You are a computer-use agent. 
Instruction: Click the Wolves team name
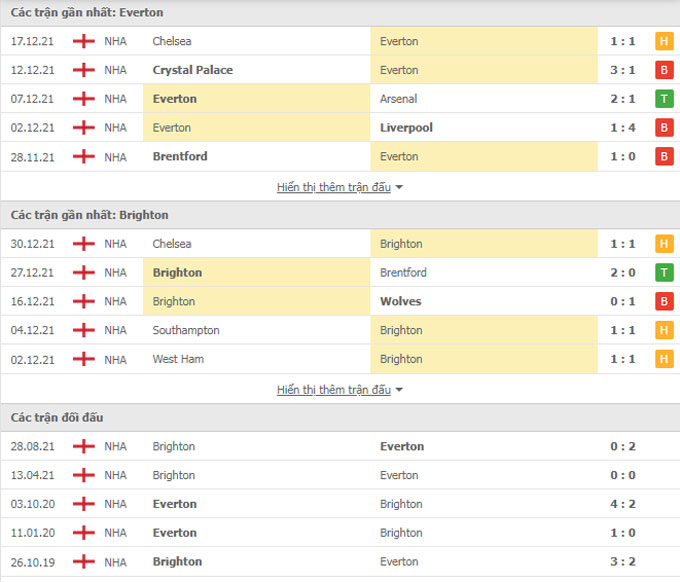pos(401,301)
